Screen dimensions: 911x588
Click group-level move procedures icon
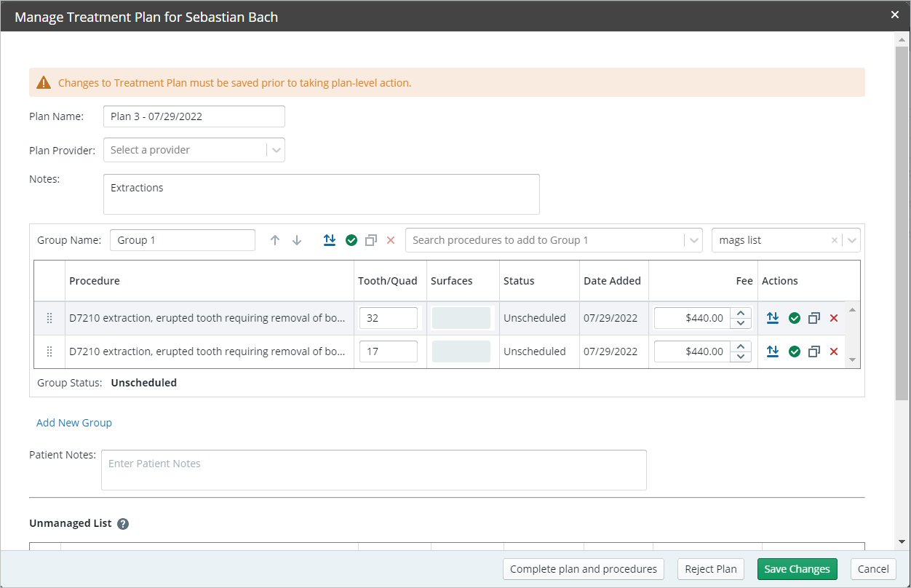click(x=330, y=240)
